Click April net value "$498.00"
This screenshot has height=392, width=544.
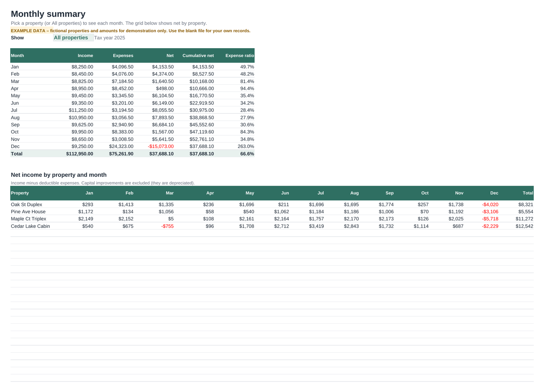point(165,89)
